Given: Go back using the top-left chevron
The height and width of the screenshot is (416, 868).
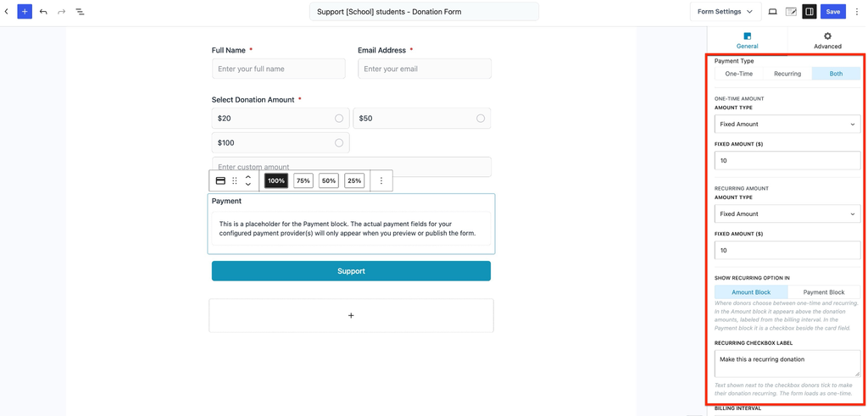Looking at the screenshot, I should pos(6,11).
